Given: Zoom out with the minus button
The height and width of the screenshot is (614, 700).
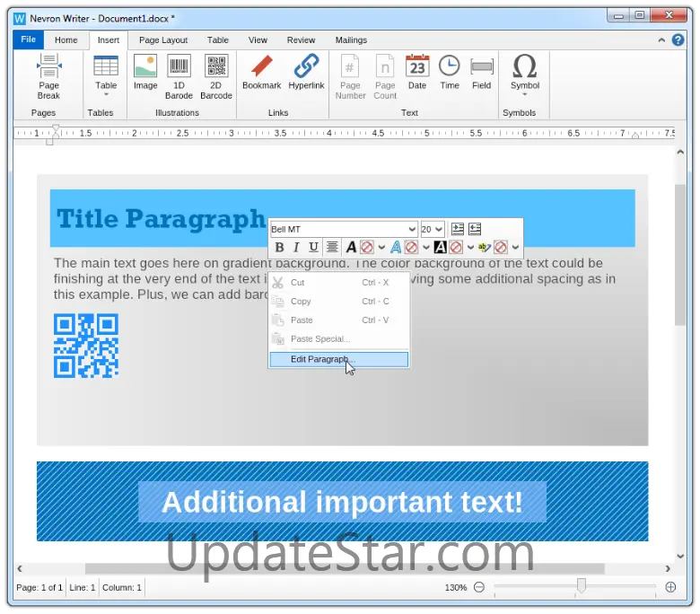Looking at the screenshot, I should click(479, 587).
